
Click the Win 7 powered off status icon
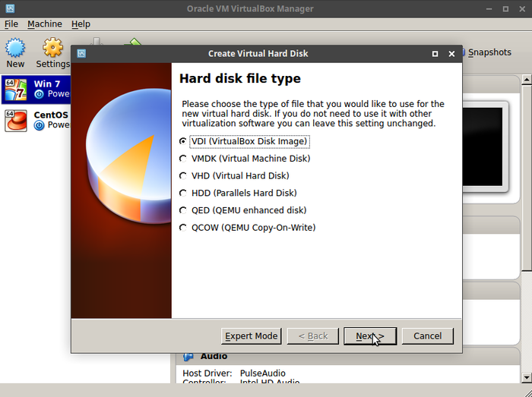39,94
